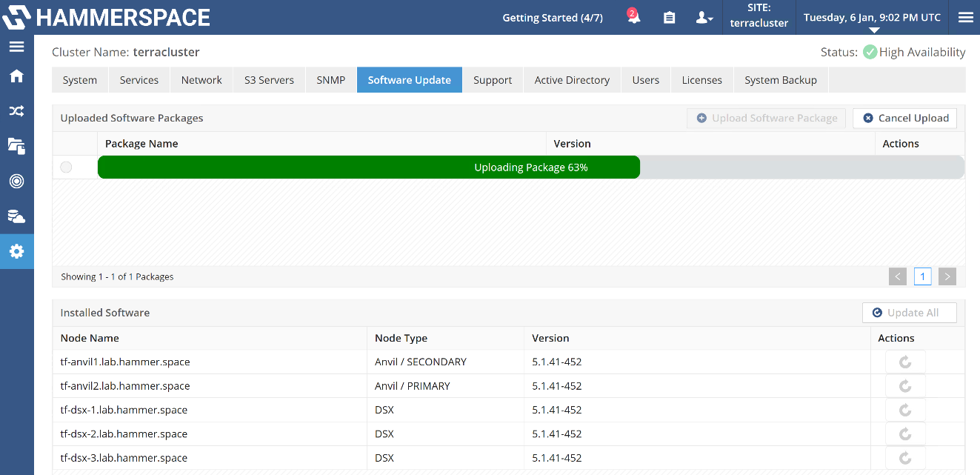
Task: Click the Uploading Package 63% progress bar
Action: pos(531,167)
